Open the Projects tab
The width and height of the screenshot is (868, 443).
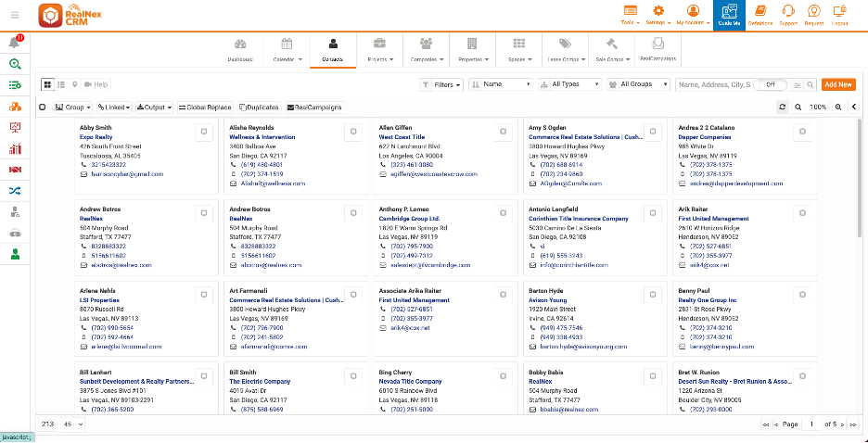380,50
